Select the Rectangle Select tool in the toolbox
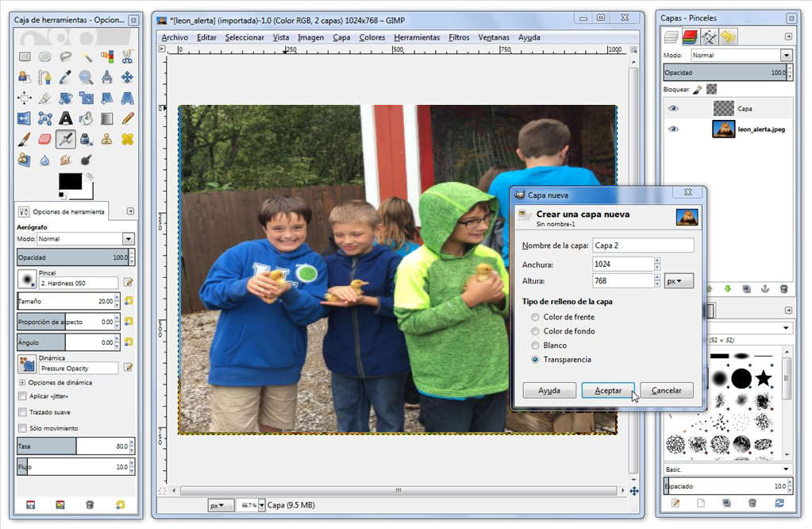The image size is (812, 529). coord(25,56)
